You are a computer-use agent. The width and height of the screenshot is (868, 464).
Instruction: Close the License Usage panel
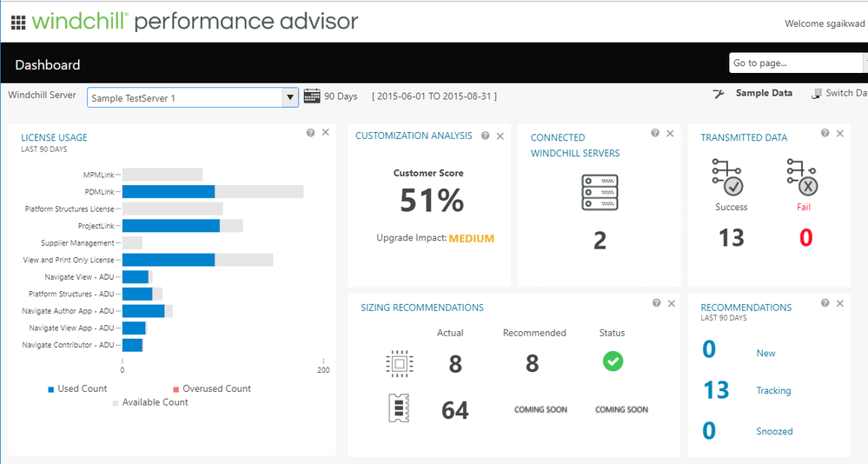pyautogui.click(x=326, y=132)
